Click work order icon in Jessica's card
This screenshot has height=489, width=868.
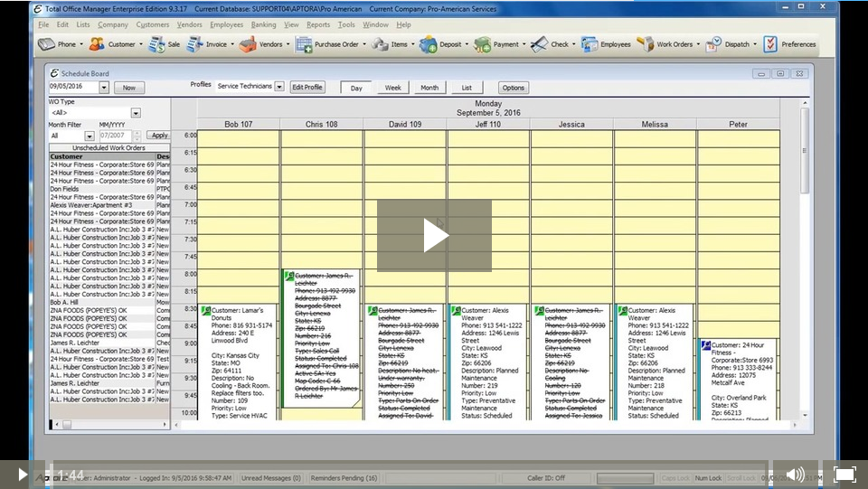(539, 311)
